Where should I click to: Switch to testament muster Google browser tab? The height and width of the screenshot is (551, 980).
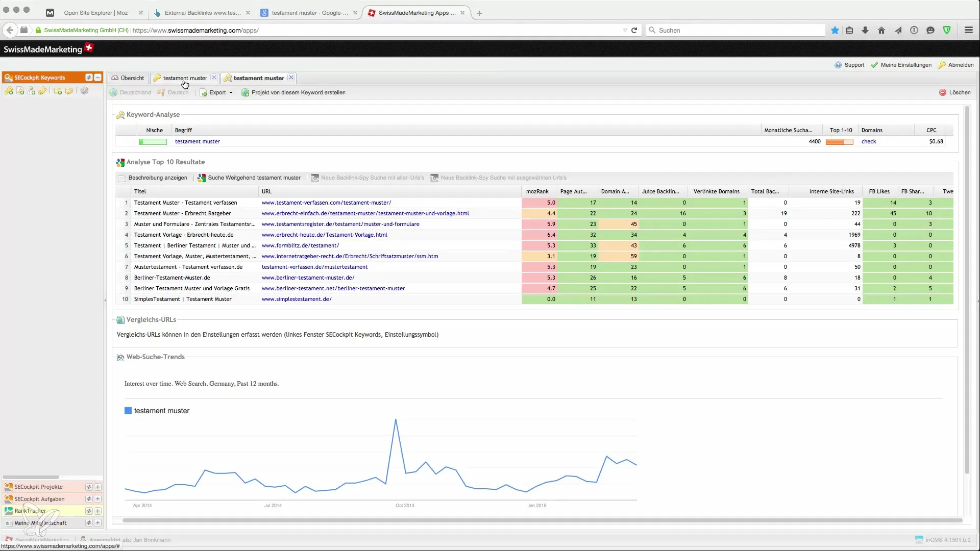pos(310,13)
